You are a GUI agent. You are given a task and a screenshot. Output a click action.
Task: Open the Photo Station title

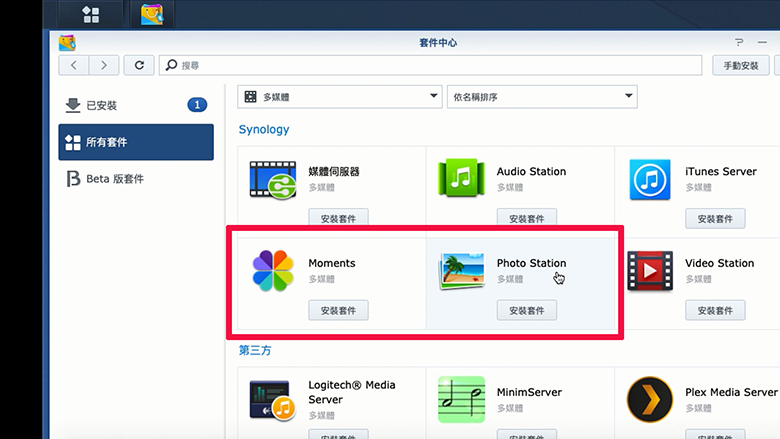pos(531,263)
